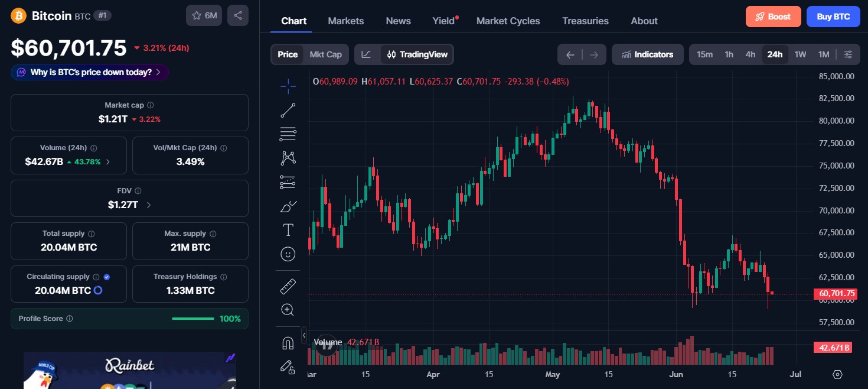The image size is (868, 389).
Task: Open the Fibonacci retracement tool
Action: (288, 134)
